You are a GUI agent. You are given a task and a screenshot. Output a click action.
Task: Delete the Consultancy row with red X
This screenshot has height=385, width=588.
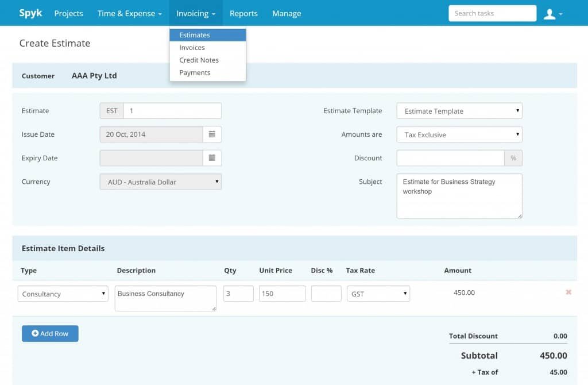tap(568, 292)
